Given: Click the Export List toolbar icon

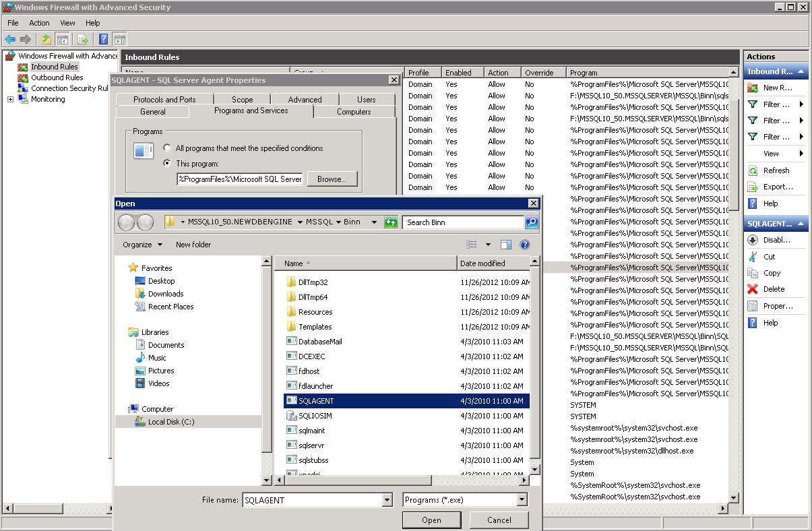Looking at the screenshot, I should (83, 39).
